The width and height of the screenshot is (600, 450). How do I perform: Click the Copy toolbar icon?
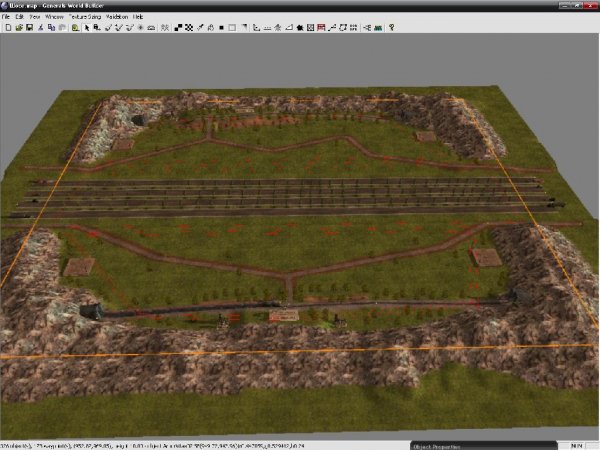(x=50, y=27)
